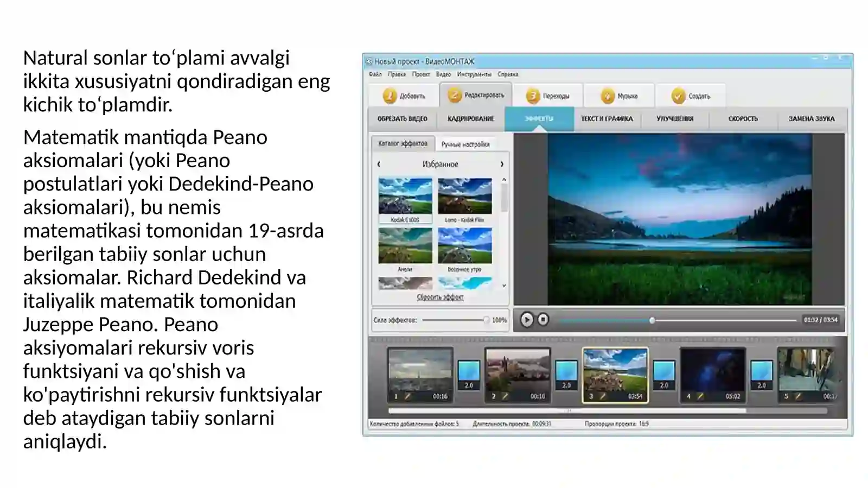Open the transition between clips 1 and 2

[x=469, y=376]
